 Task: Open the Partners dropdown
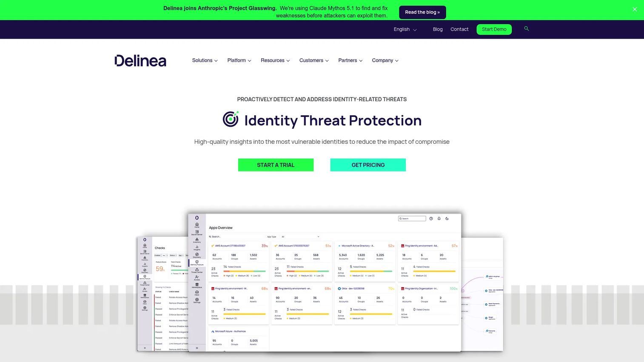350,60
